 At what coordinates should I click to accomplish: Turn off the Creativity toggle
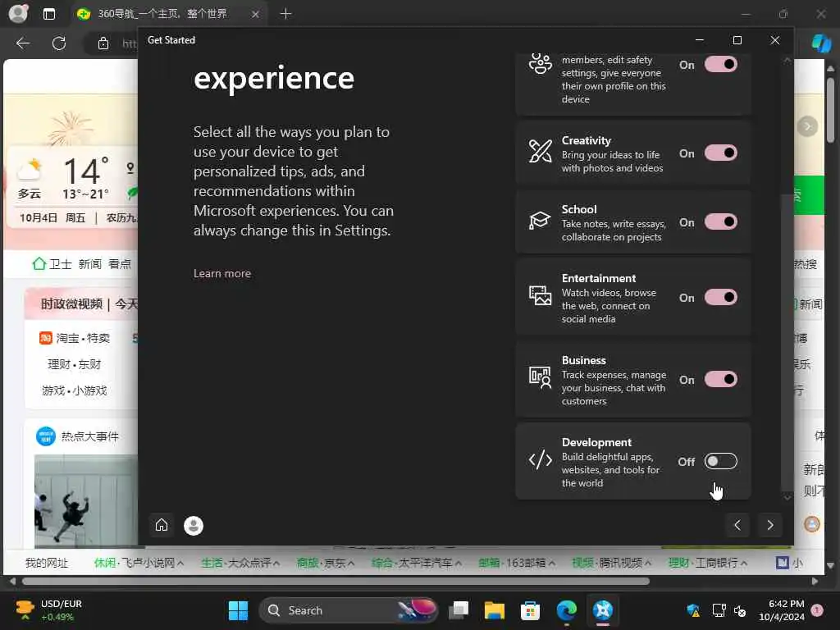720,153
